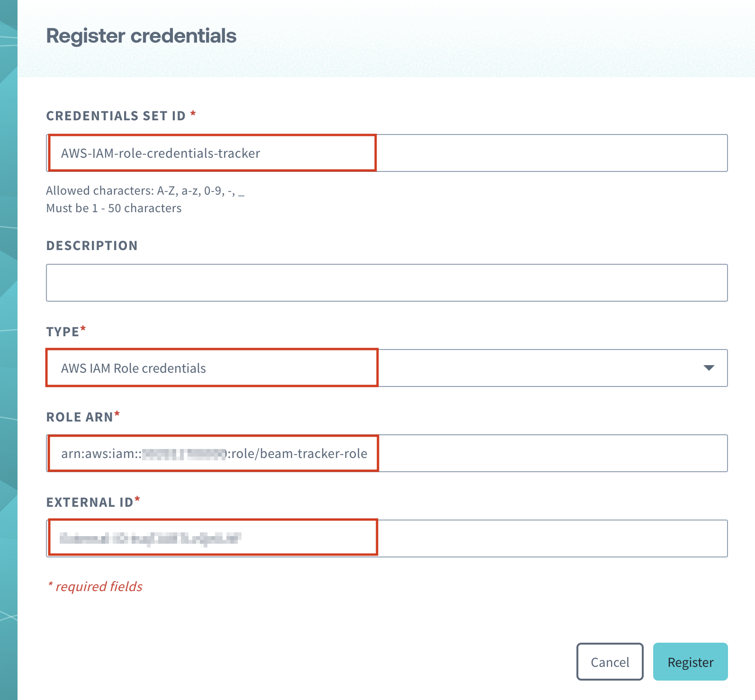755x700 pixels.
Task: Click the "CREDENTIALS SET ID" label
Action: [x=116, y=116]
